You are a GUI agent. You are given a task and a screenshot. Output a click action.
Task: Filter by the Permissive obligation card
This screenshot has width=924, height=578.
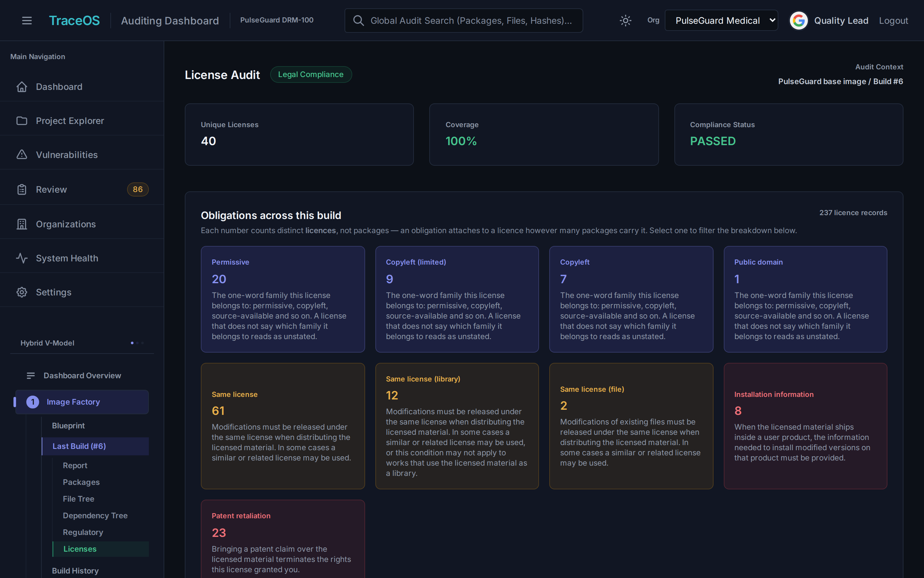pyautogui.click(x=283, y=299)
